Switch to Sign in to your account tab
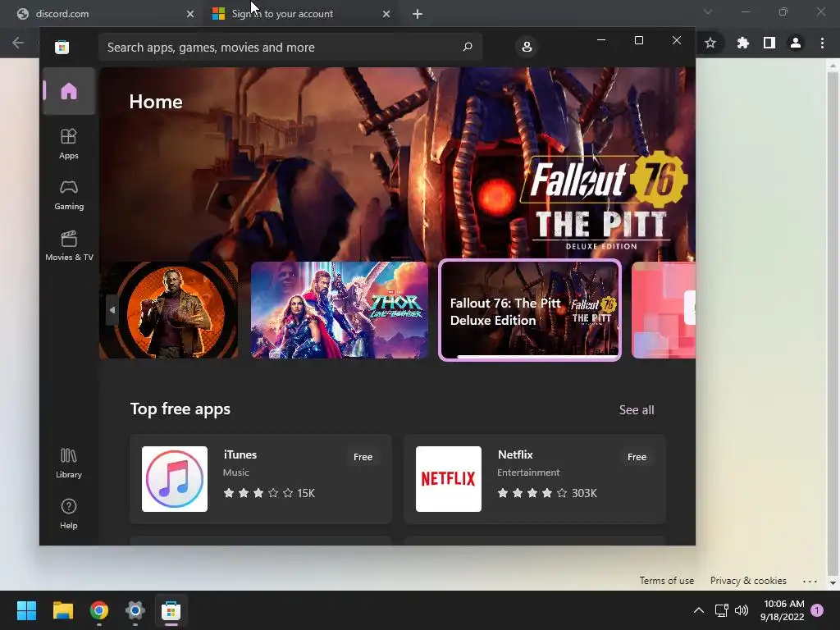Viewport: 840px width, 630px height. (x=300, y=14)
